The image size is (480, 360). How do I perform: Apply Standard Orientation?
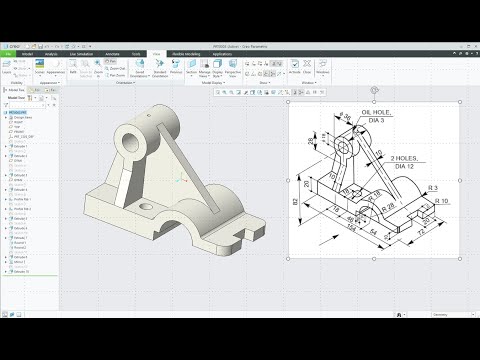click(160, 68)
